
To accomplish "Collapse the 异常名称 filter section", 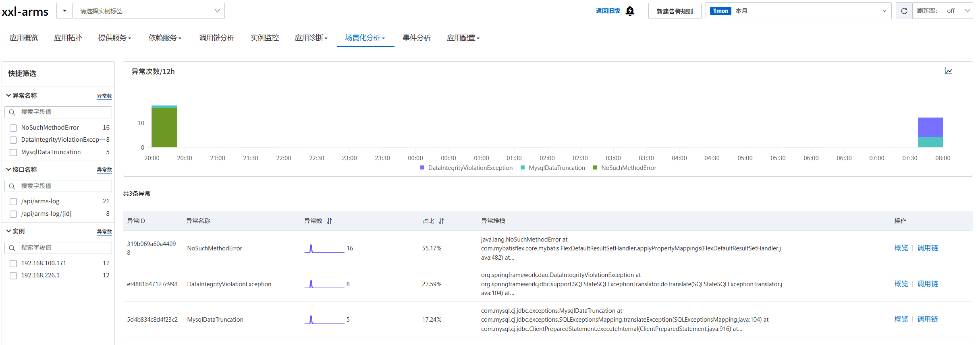I will (8, 95).
